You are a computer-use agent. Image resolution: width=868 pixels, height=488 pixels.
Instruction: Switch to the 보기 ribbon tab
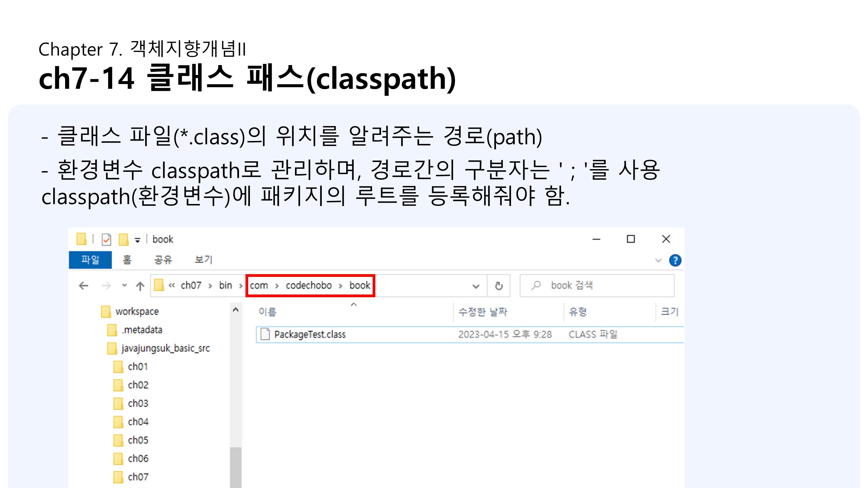pyautogui.click(x=203, y=260)
